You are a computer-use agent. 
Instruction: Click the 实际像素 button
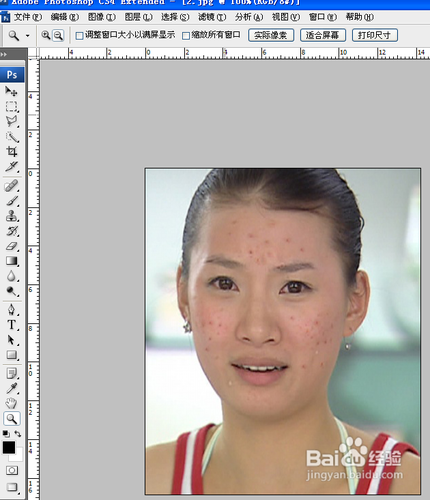click(271, 35)
